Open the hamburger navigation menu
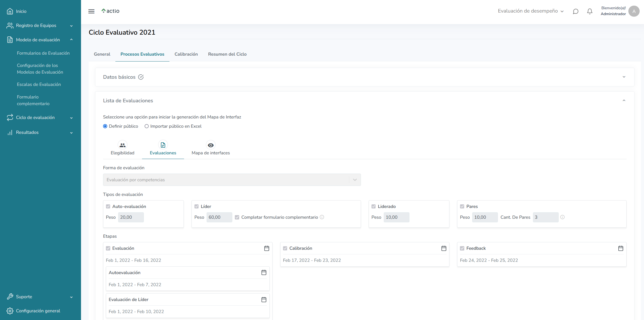Screen dimensions: 644x320 pos(91,11)
